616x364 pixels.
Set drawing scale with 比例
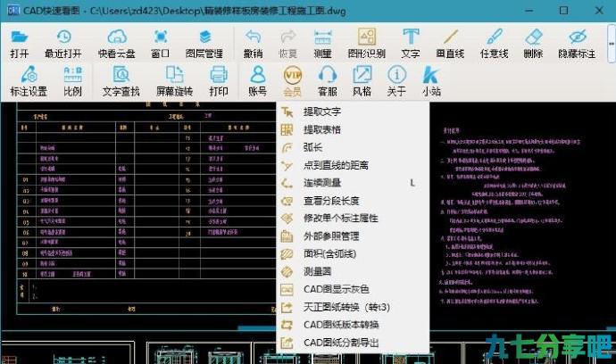pyautogui.click(x=72, y=81)
